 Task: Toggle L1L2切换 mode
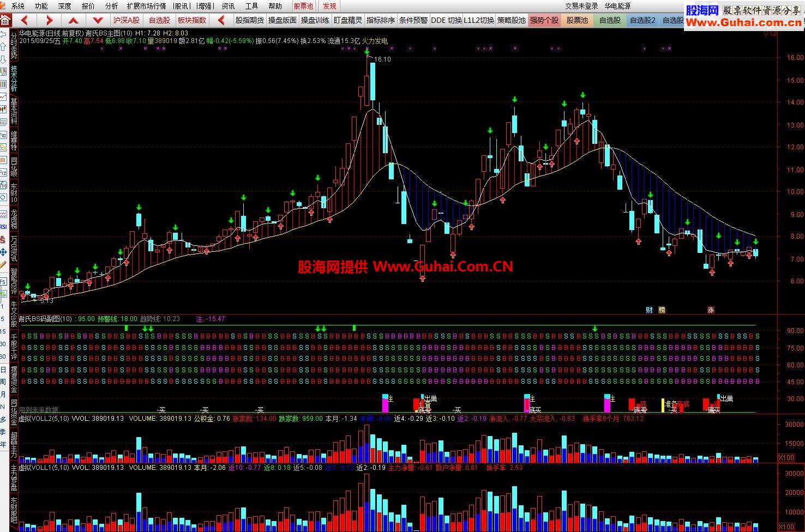coord(479,20)
